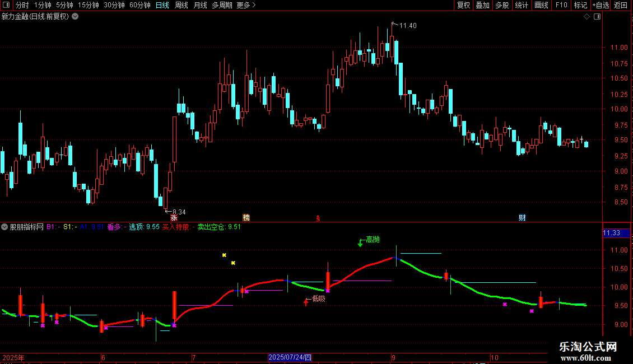Click the 榜 event marker
633x364 pixels.
(246, 218)
